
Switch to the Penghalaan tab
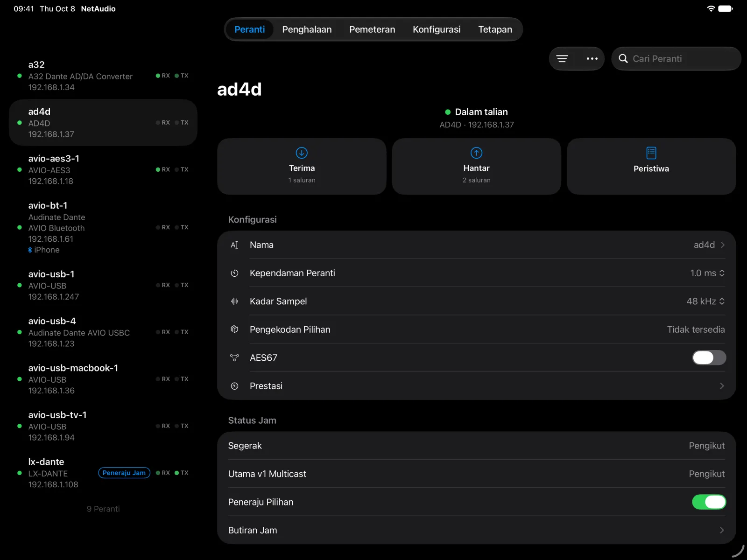[307, 29]
